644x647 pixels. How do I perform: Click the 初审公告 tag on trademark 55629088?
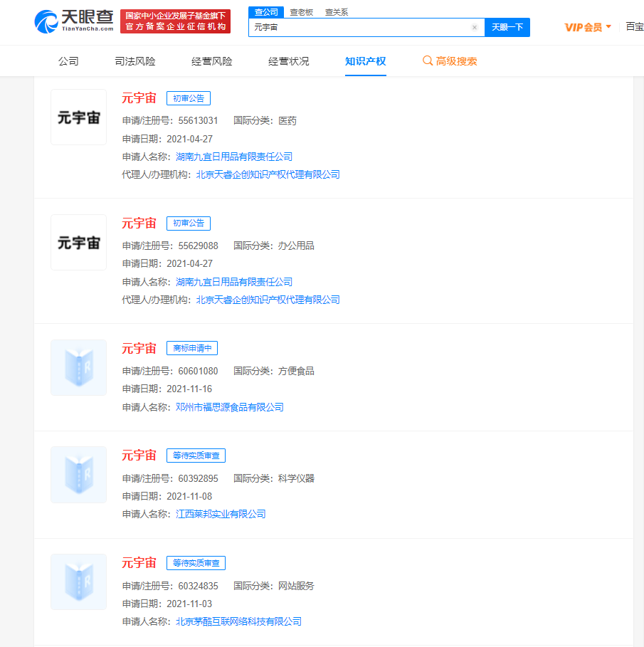[189, 223]
